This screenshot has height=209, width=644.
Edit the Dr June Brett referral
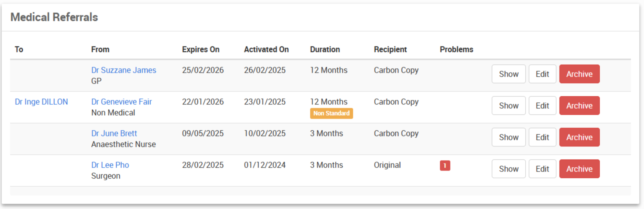point(542,137)
